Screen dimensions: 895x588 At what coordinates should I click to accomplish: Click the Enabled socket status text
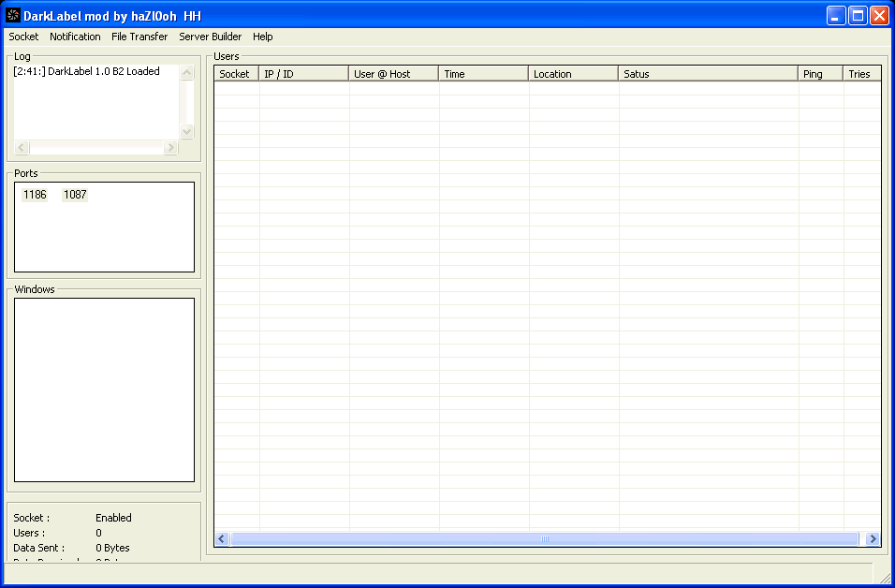114,517
